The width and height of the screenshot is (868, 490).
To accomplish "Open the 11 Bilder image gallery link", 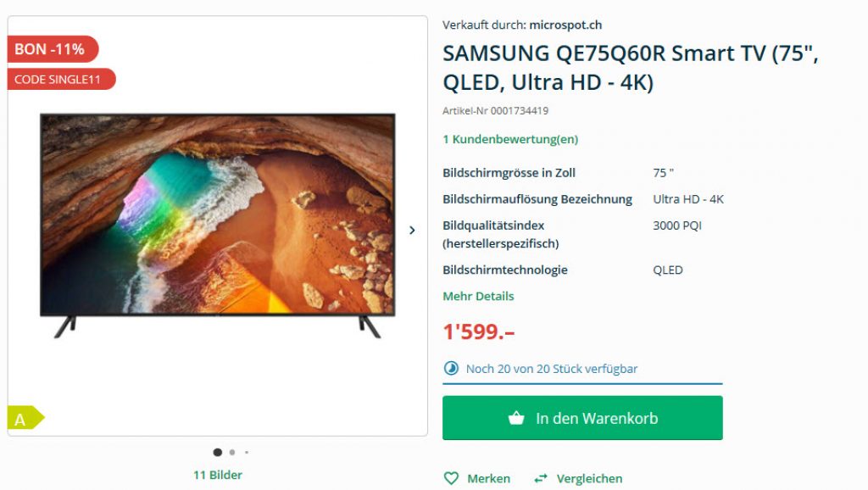I will 218,475.
